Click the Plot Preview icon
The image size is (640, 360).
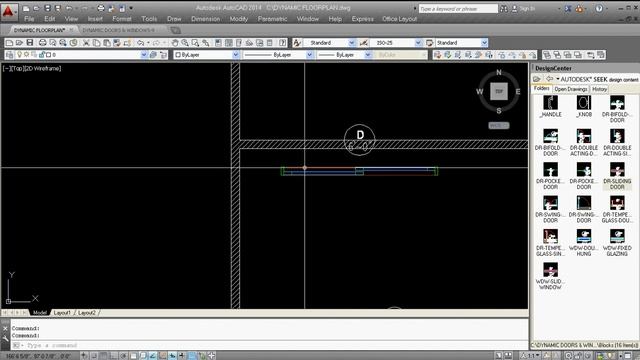[x=53, y=42]
